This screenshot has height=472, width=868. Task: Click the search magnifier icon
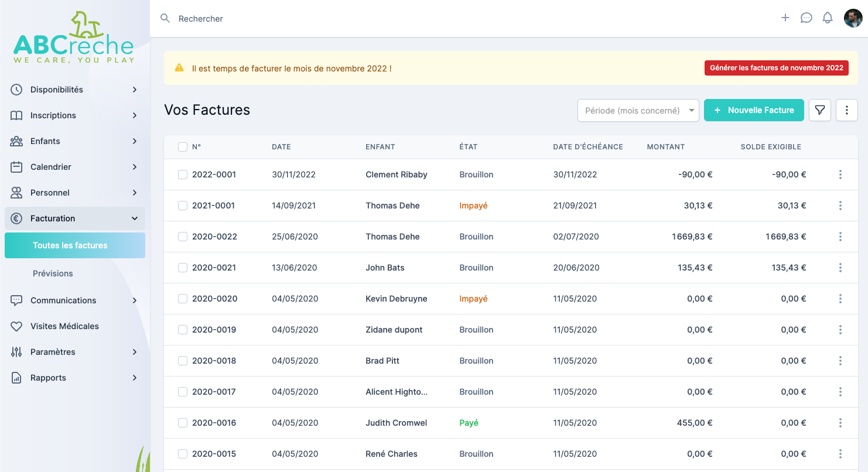[165, 19]
